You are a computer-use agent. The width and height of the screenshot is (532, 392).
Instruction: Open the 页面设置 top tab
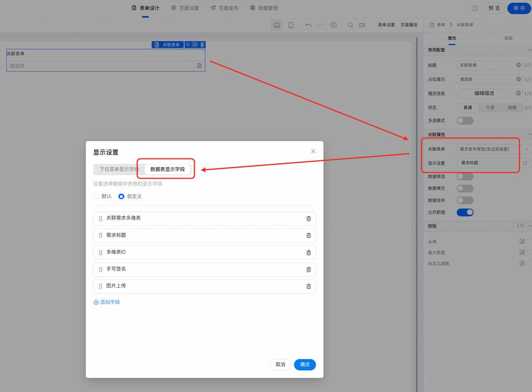tap(185, 8)
